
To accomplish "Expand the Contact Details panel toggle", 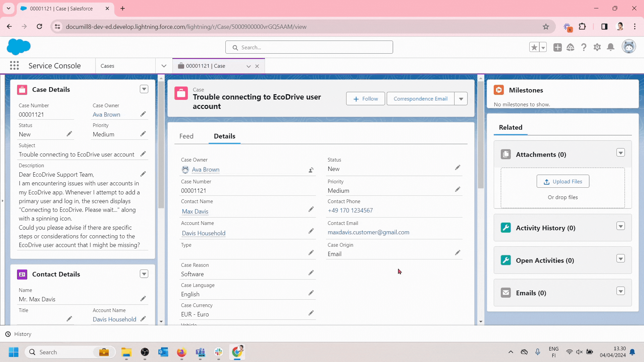I will 144,274.
